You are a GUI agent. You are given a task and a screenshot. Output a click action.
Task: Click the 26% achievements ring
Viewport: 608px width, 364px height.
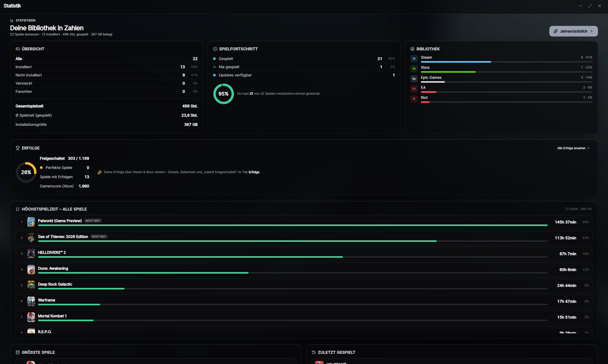(x=26, y=172)
